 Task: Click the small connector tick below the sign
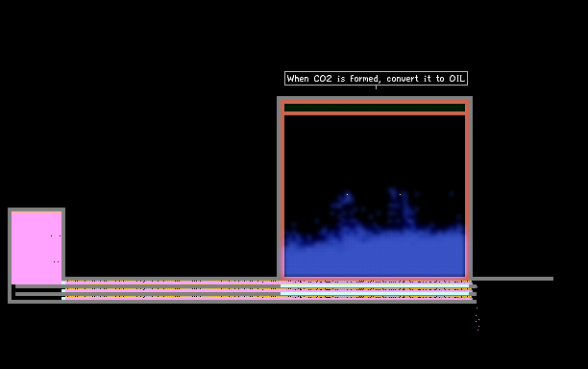(x=376, y=87)
